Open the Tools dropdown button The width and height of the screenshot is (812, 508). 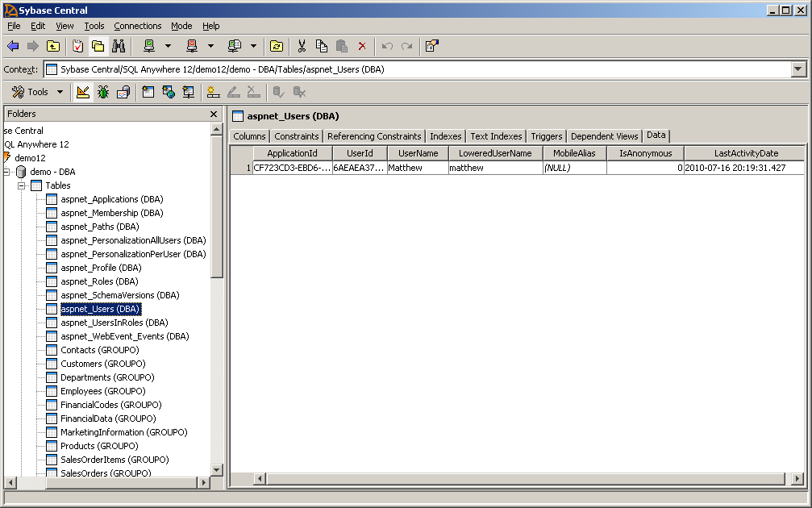click(38, 92)
